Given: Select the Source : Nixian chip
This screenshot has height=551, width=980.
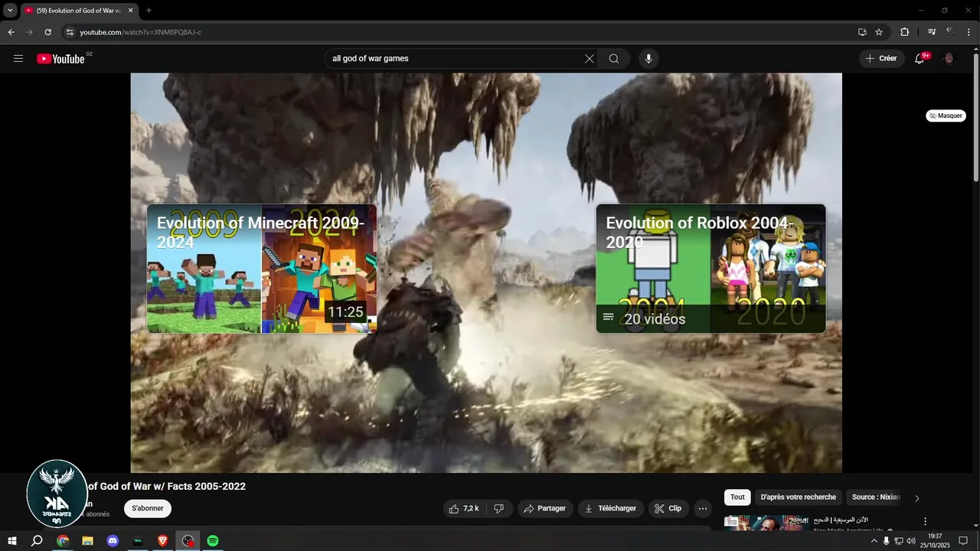Looking at the screenshot, I should click(875, 497).
